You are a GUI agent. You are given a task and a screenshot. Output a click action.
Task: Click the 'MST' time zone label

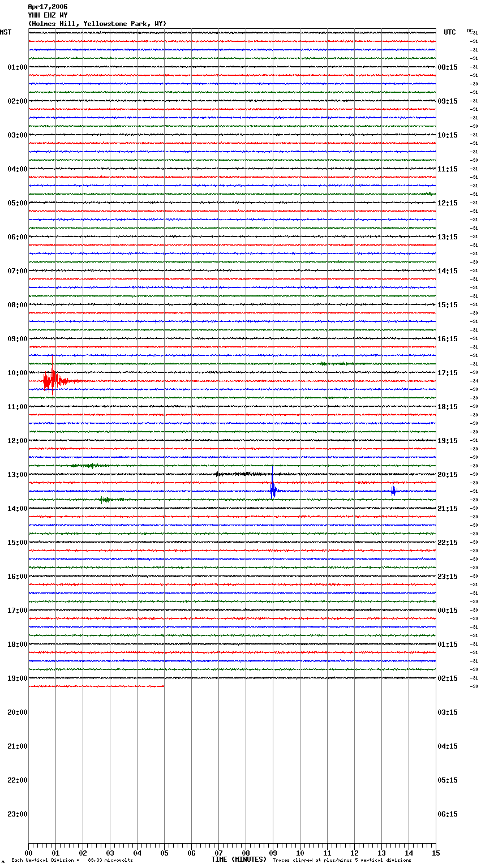pyautogui.click(x=6, y=32)
